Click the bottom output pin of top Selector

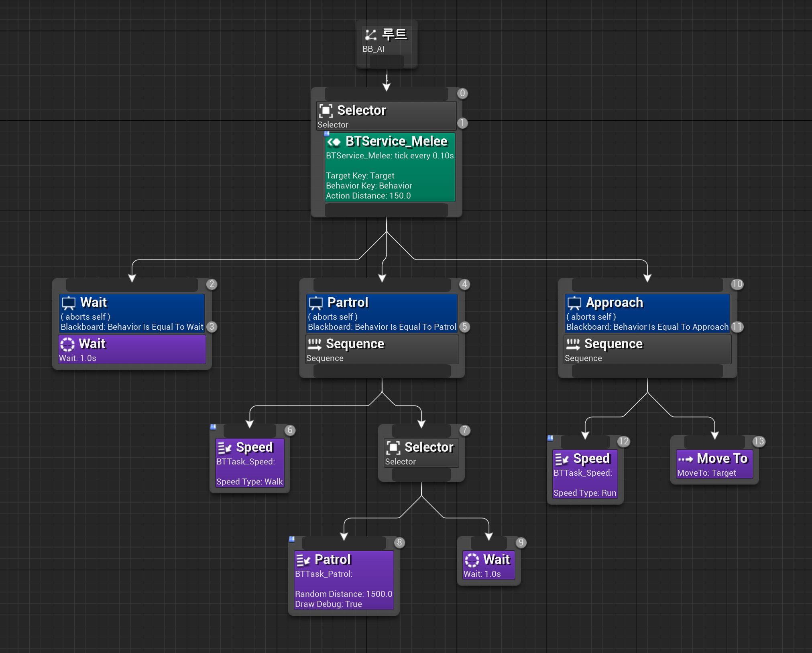point(386,210)
